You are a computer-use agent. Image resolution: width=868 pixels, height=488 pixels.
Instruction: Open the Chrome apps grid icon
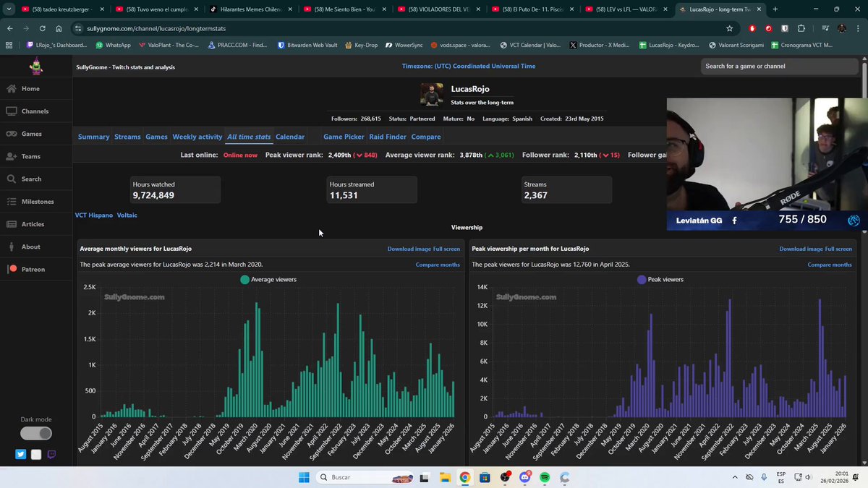[9, 45]
